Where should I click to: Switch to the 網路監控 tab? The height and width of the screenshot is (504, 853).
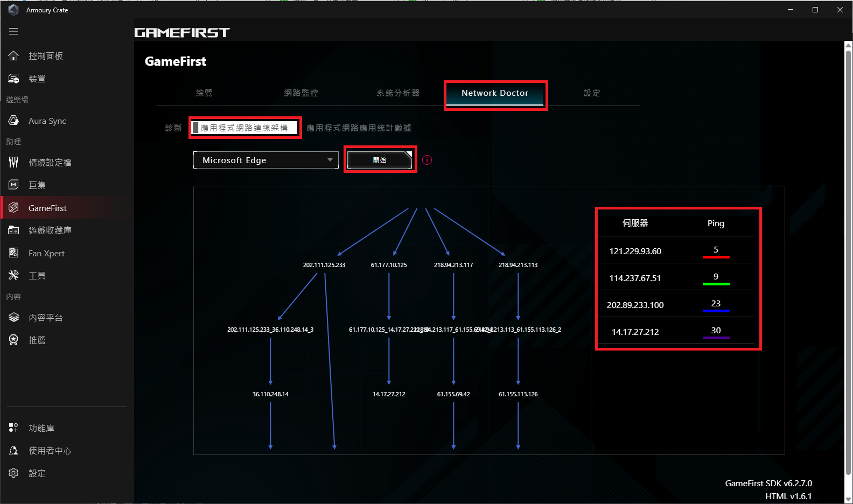coord(301,93)
